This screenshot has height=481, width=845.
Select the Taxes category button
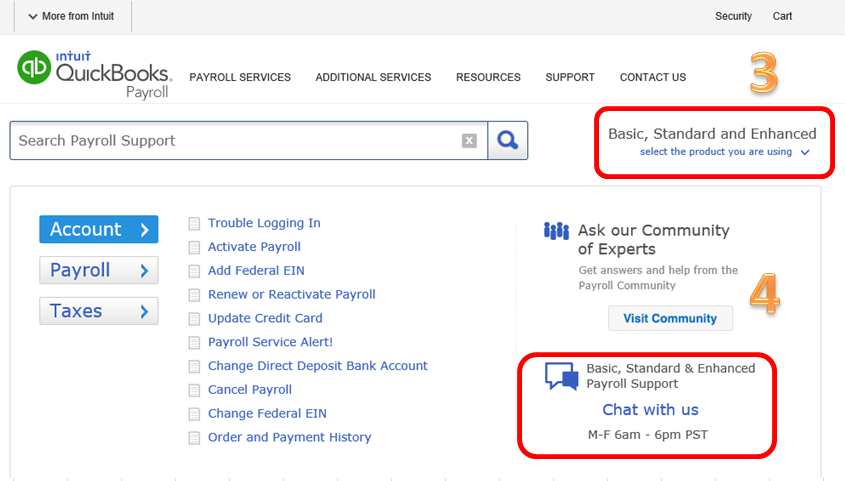(x=99, y=311)
